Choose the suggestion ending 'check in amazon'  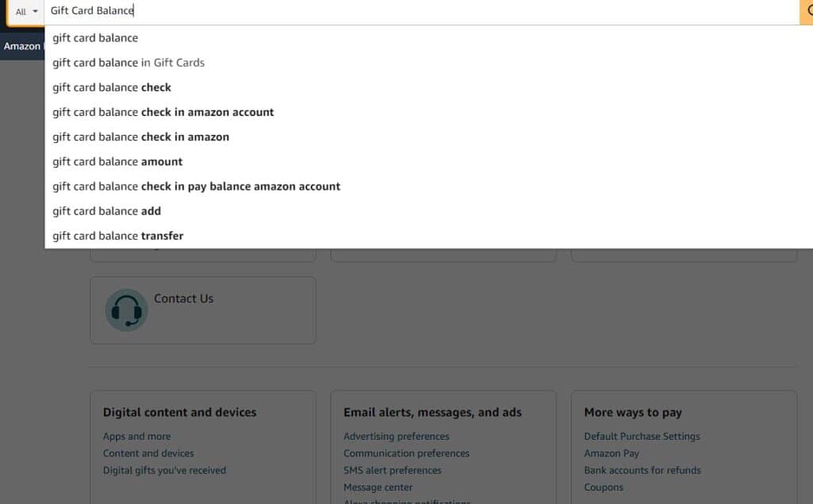click(141, 137)
